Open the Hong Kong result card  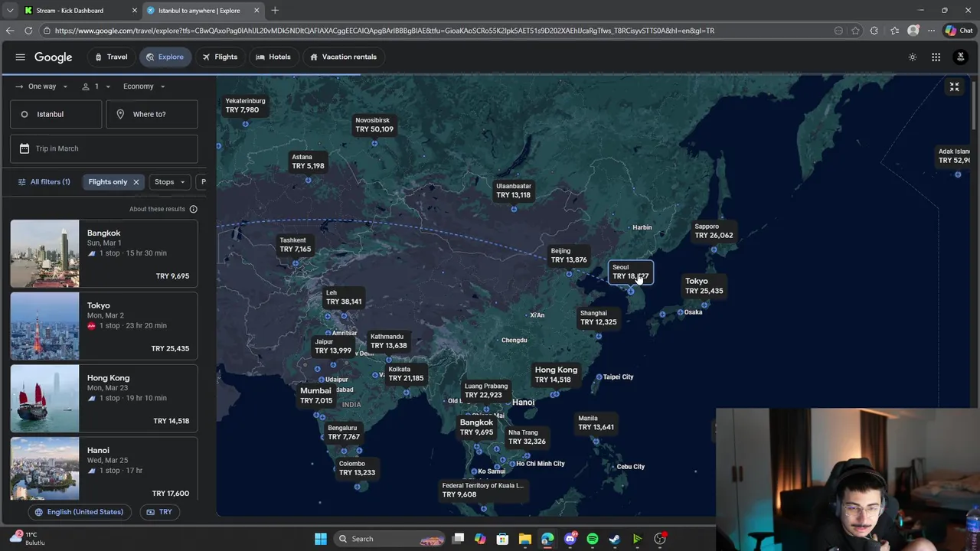point(104,399)
